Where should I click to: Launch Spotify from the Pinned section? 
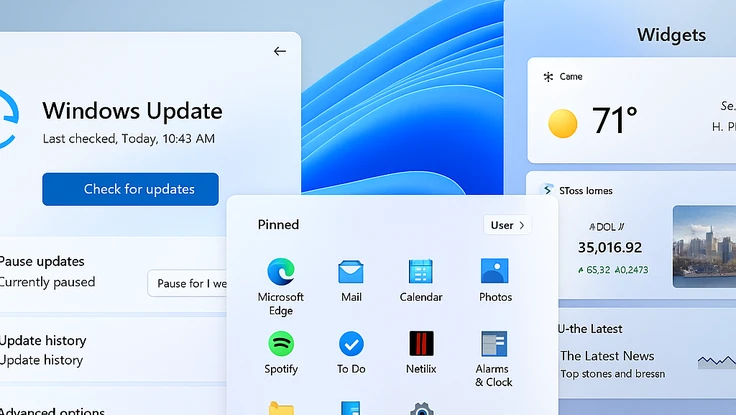pyautogui.click(x=281, y=344)
